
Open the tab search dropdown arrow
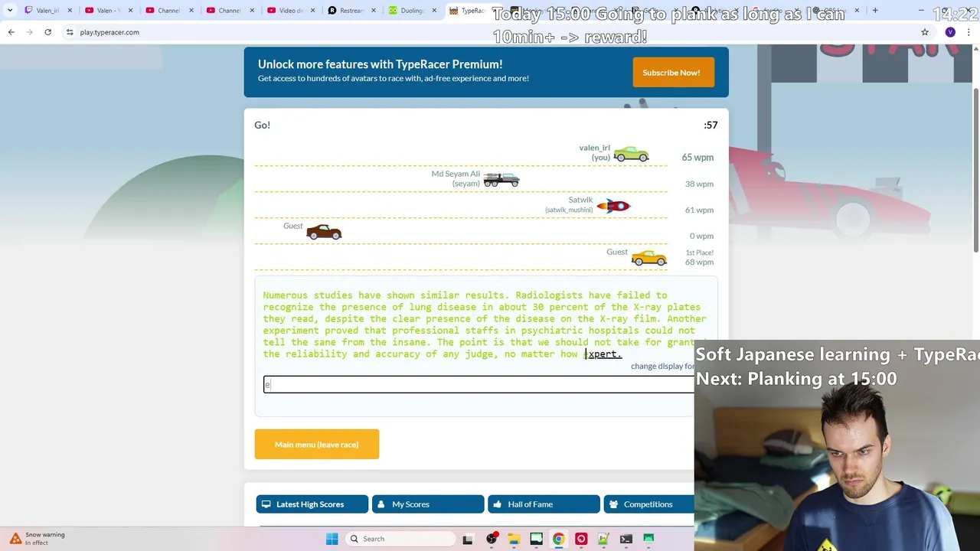click(10, 11)
